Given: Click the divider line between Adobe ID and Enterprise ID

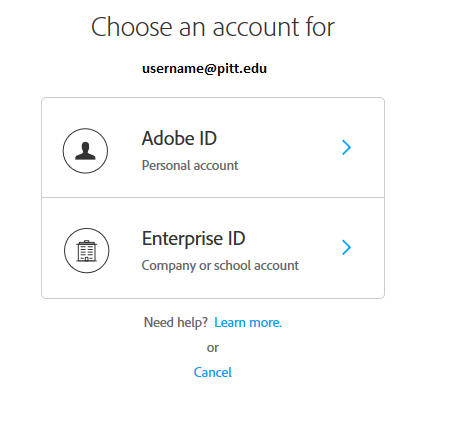Looking at the screenshot, I should point(213,197).
